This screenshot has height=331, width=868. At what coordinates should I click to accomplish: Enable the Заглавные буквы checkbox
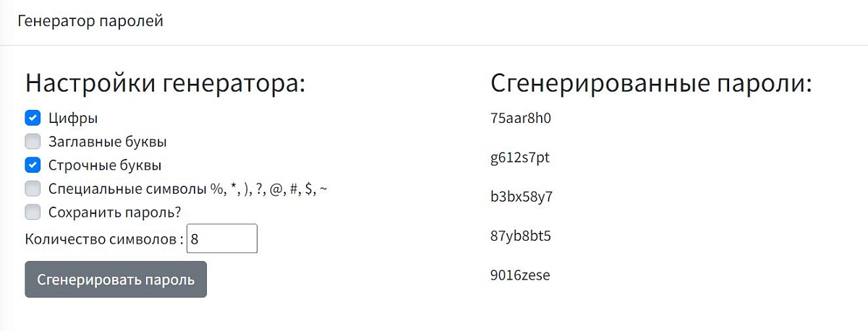(33, 142)
